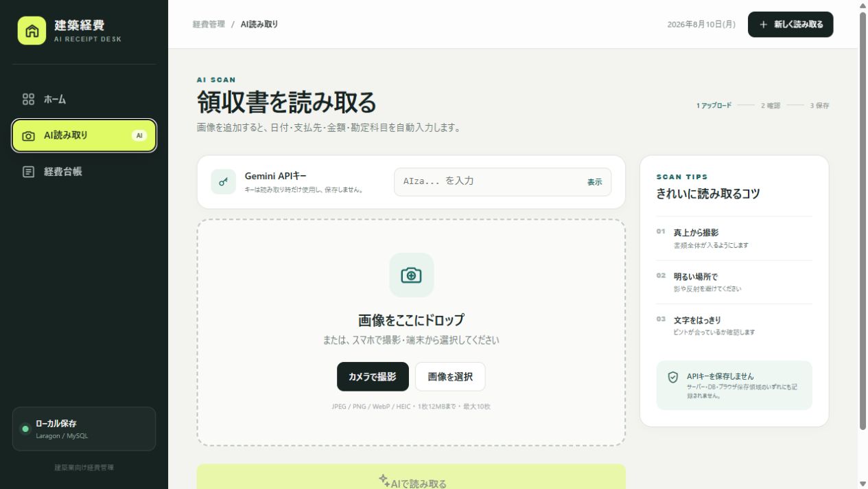Click the 建築経費 house logo icon

click(32, 31)
